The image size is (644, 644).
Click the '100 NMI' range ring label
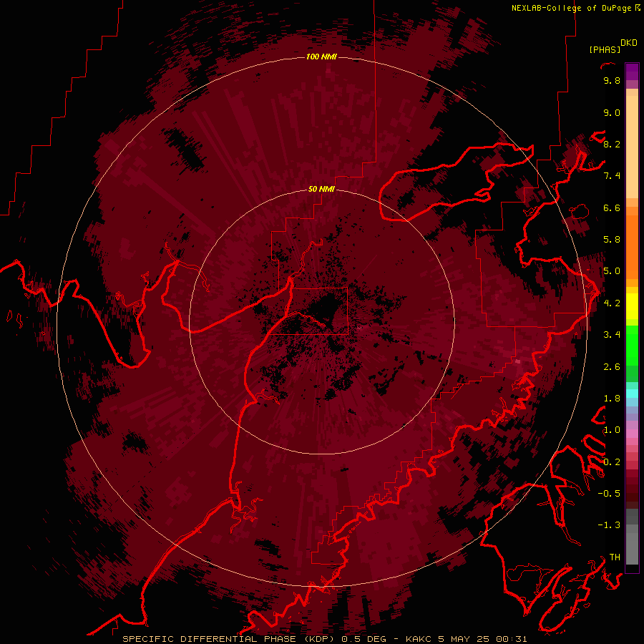(x=321, y=57)
